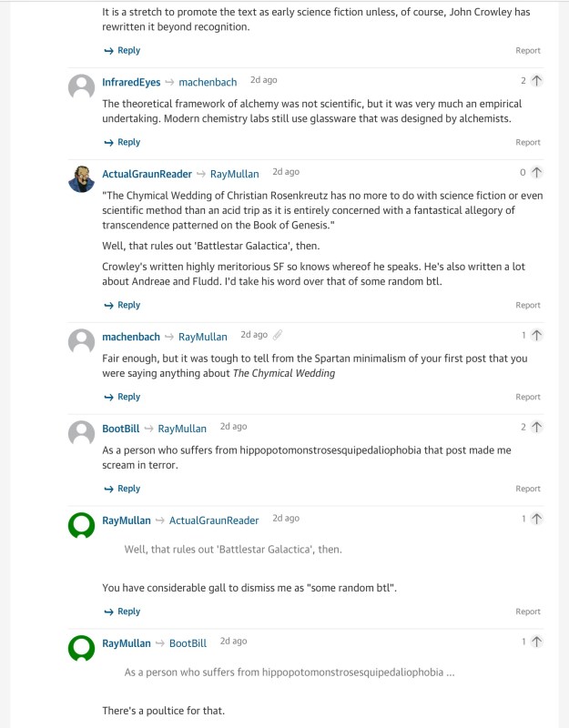Open ActualGraunReader's avatar picture
The height and width of the screenshot is (728, 569).
tap(82, 178)
